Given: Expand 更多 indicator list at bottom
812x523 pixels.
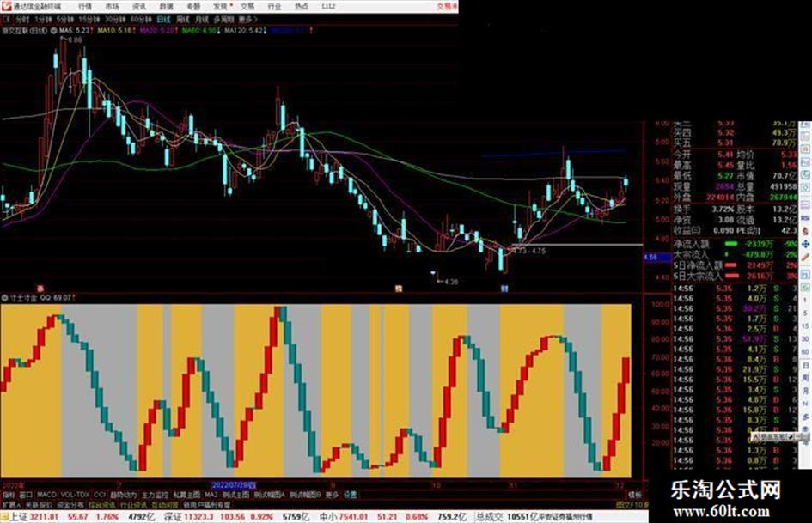Looking at the screenshot, I should point(332,495).
